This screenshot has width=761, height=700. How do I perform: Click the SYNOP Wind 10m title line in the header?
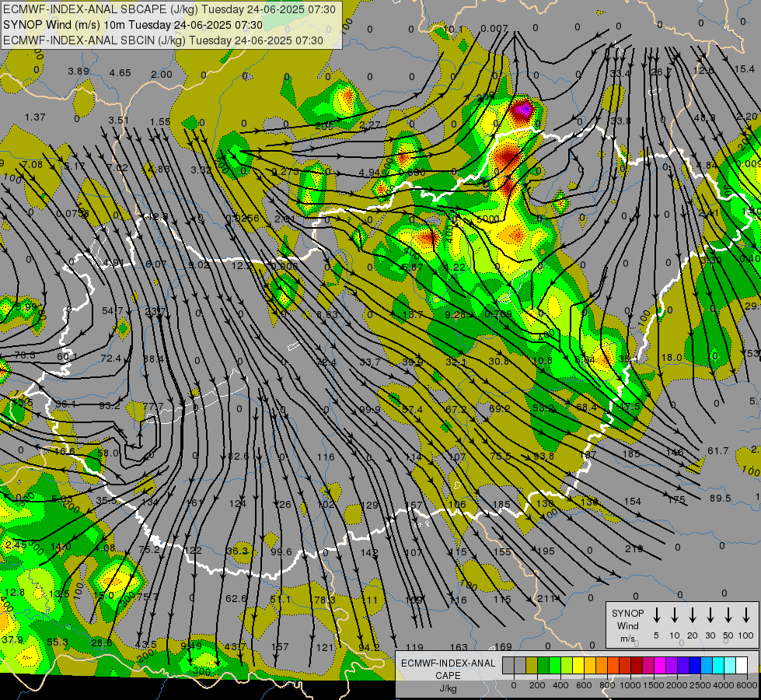(x=133, y=25)
